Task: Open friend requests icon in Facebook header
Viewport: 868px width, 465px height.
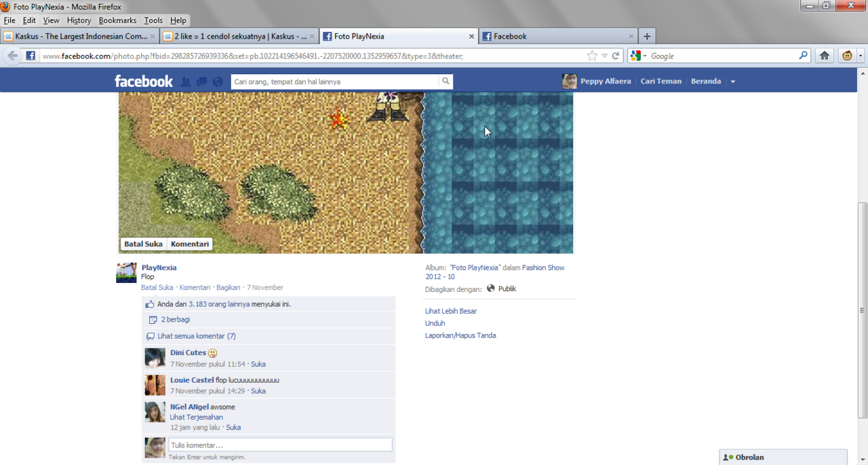Action: click(x=185, y=81)
